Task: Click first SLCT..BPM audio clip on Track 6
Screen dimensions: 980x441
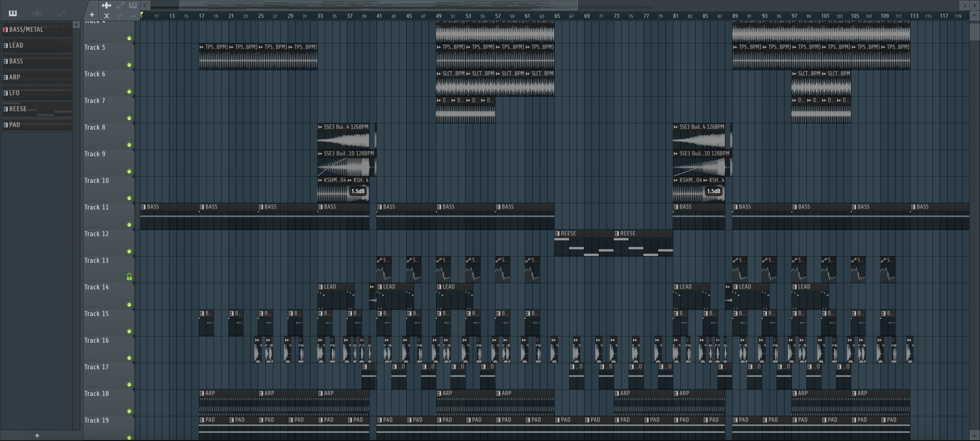Action: click(451, 83)
